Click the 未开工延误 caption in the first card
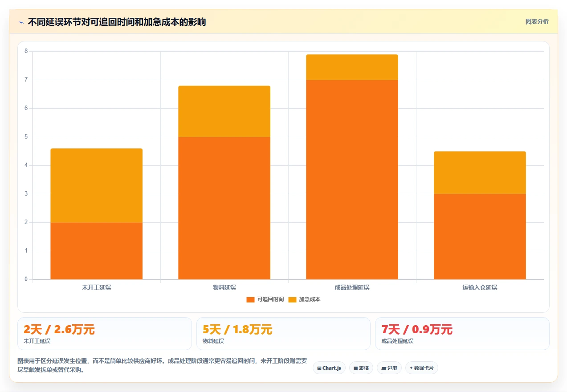Image resolution: width=567 pixels, height=392 pixels. (37, 341)
